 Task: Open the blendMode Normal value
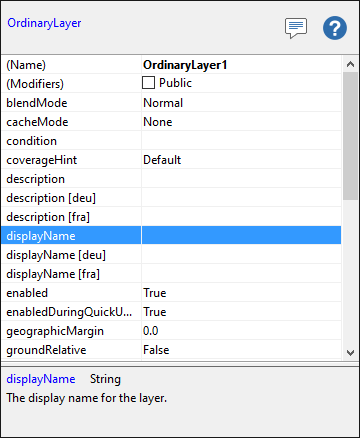tap(241, 103)
